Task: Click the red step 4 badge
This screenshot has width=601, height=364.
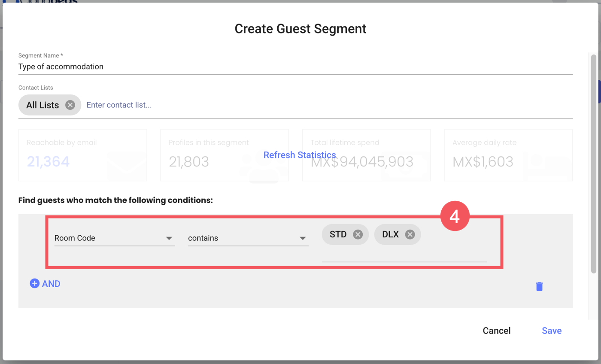Action: click(455, 217)
